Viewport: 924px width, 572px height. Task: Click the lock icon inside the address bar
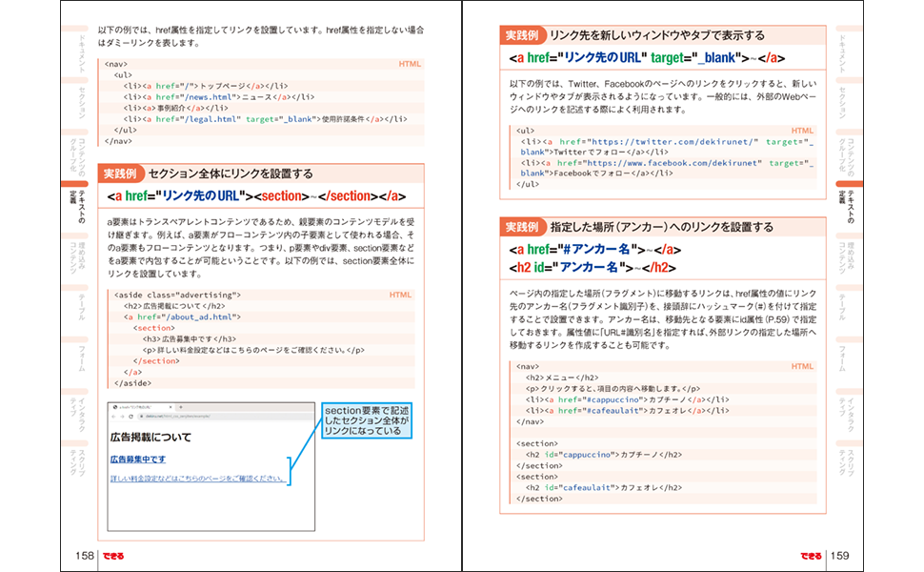(x=142, y=417)
